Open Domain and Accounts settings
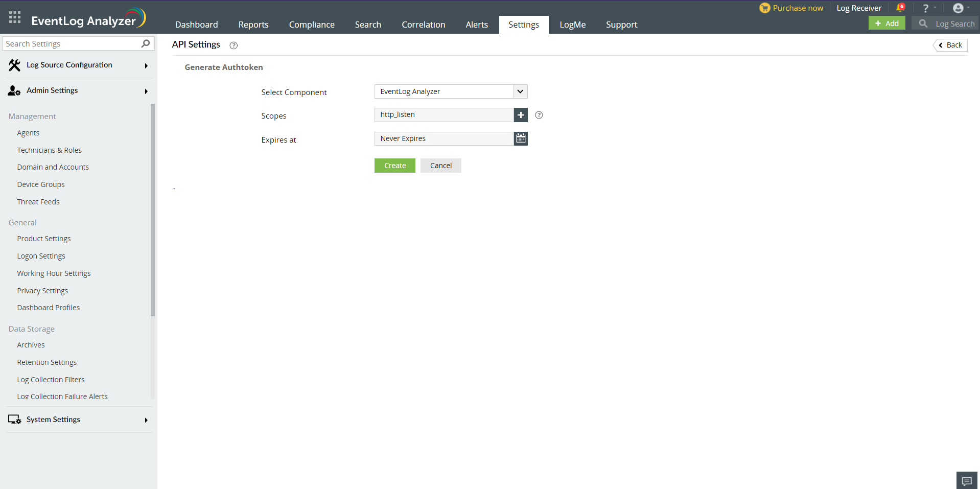The height and width of the screenshot is (489, 980). (x=53, y=167)
